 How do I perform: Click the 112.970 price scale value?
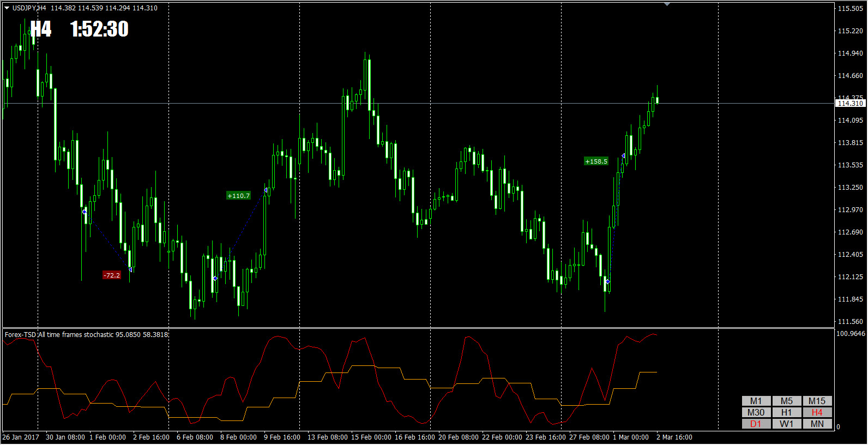click(x=850, y=210)
